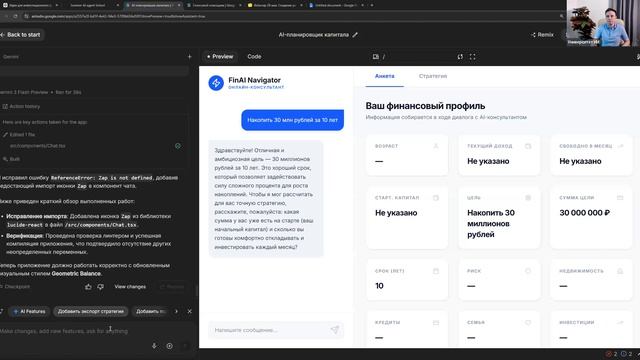Add new chat with plus icon
640x360 pixels.
(x=189, y=57)
